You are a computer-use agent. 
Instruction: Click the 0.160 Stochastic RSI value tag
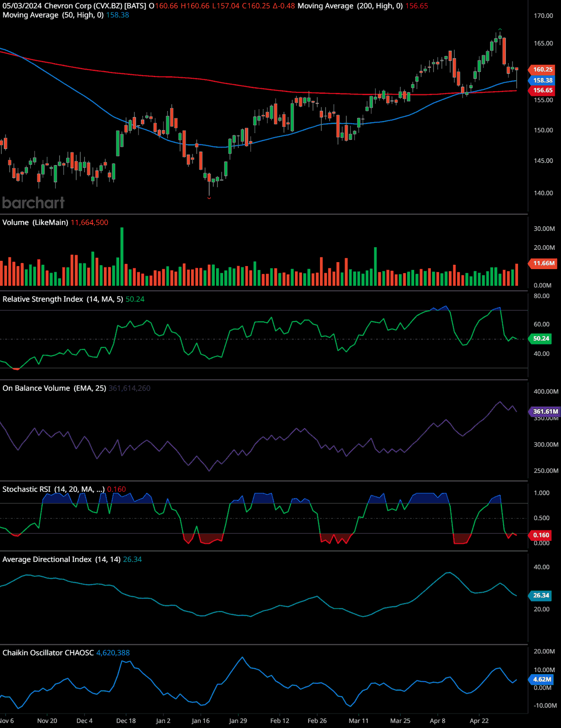[x=540, y=535]
